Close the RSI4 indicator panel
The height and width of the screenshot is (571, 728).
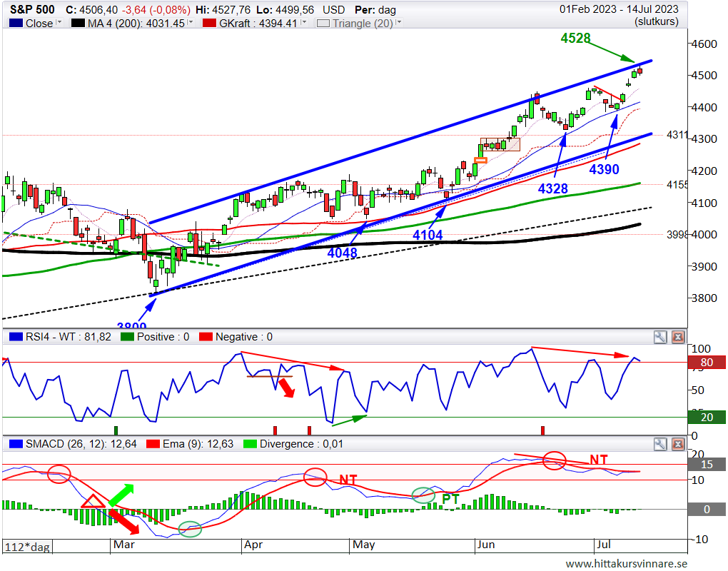[678, 337]
